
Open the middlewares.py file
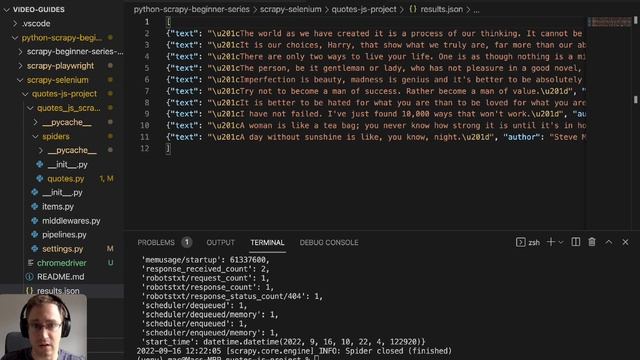[71, 221]
